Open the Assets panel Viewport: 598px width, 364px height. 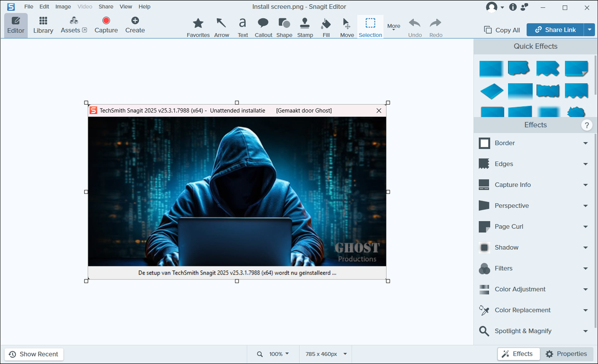[x=74, y=25]
